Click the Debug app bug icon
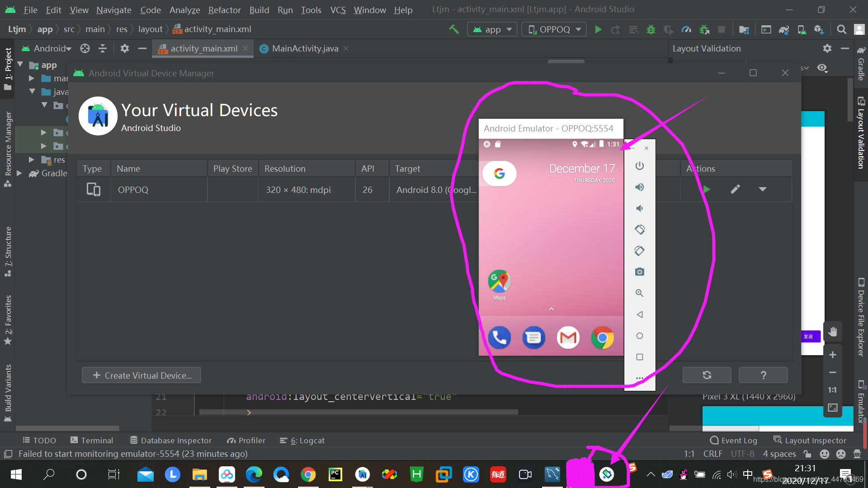The image size is (868, 488). (x=651, y=29)
